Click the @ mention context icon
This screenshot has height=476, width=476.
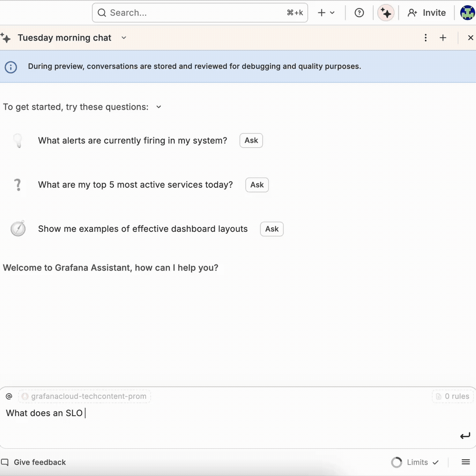pos(9,396)
